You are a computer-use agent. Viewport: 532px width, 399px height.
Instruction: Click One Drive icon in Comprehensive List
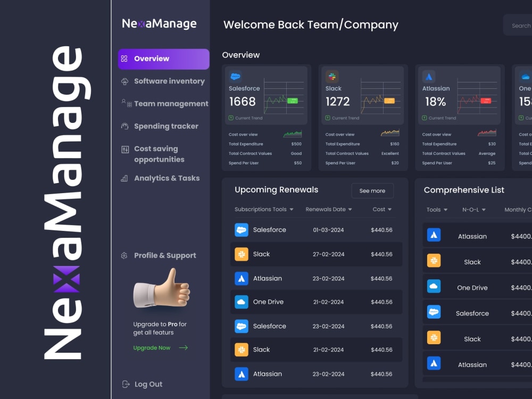pyautogui.click(x=434, y=286)
